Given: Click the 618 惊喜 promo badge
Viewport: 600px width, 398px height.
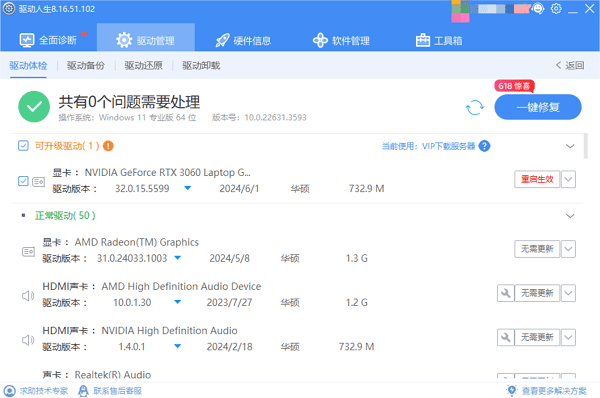Looking at the screenshot, I should click(514, 86).
